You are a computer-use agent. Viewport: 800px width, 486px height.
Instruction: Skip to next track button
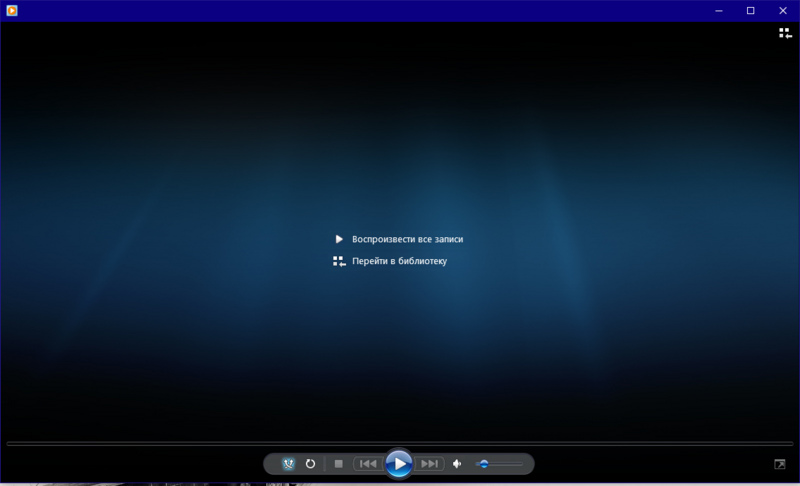tap(430, 464)
